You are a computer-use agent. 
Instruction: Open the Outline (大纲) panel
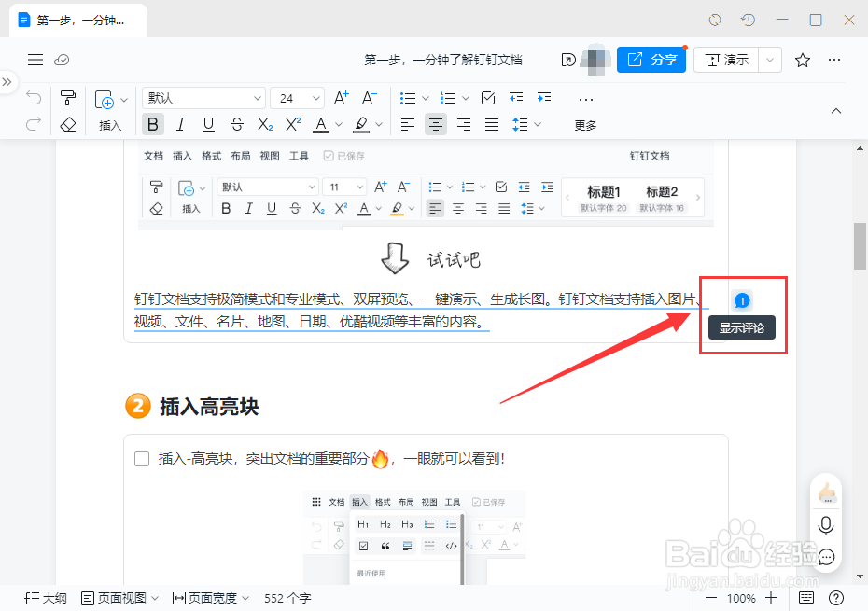point(46,598)
